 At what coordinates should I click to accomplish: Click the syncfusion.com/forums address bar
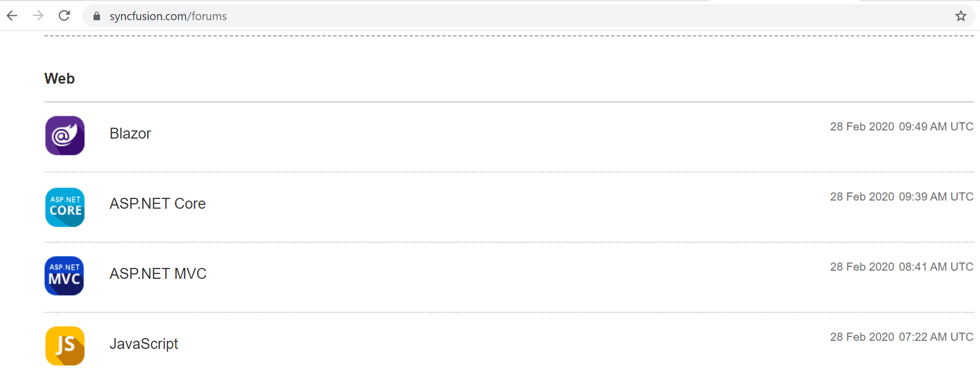(435, 16)
